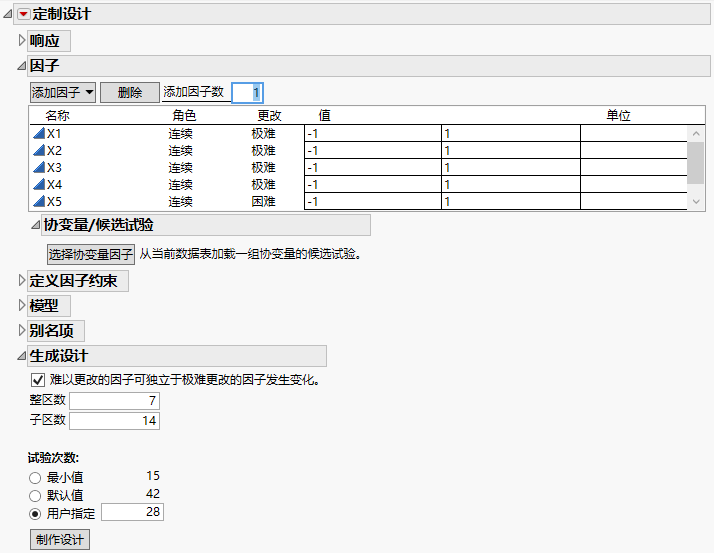The width and height of the screenshot is (714, 553).
Task: Click the 值 column header
Action: click(x=324, y=116)
